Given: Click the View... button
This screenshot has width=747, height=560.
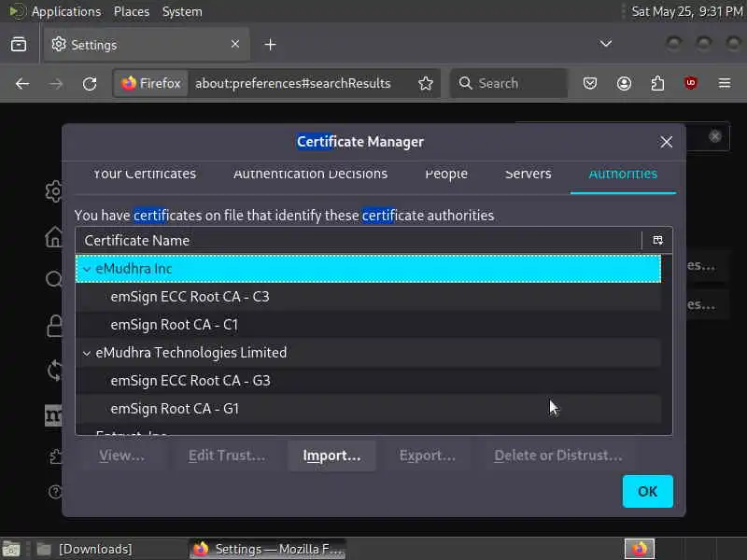Looking at the screenshot, I should coord(121,455).
